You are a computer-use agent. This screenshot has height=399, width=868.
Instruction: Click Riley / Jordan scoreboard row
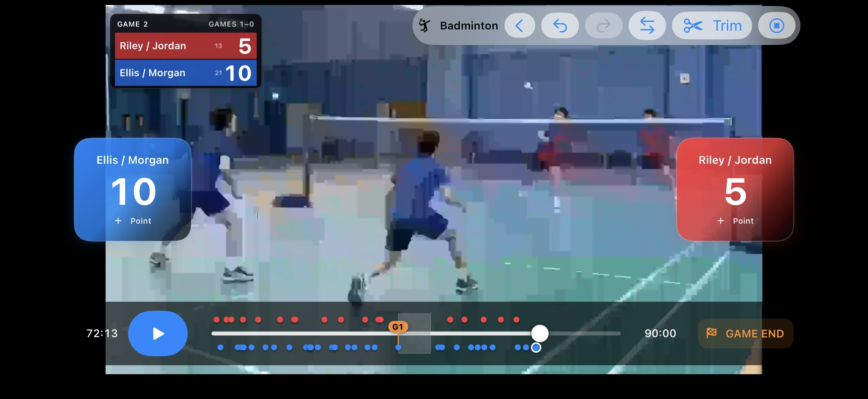[x=186, y=46]
